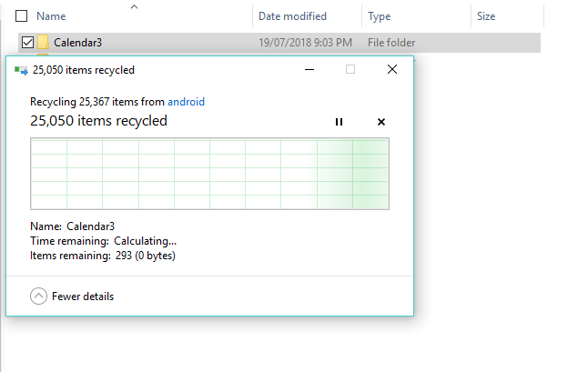Sort files by the Size column
588x372 pixels.
486,16
